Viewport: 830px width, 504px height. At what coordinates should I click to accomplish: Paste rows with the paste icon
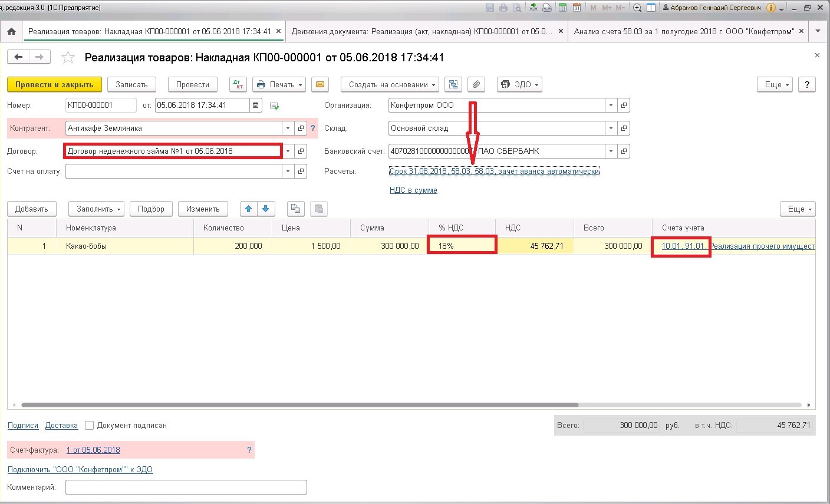coord(318,209)
